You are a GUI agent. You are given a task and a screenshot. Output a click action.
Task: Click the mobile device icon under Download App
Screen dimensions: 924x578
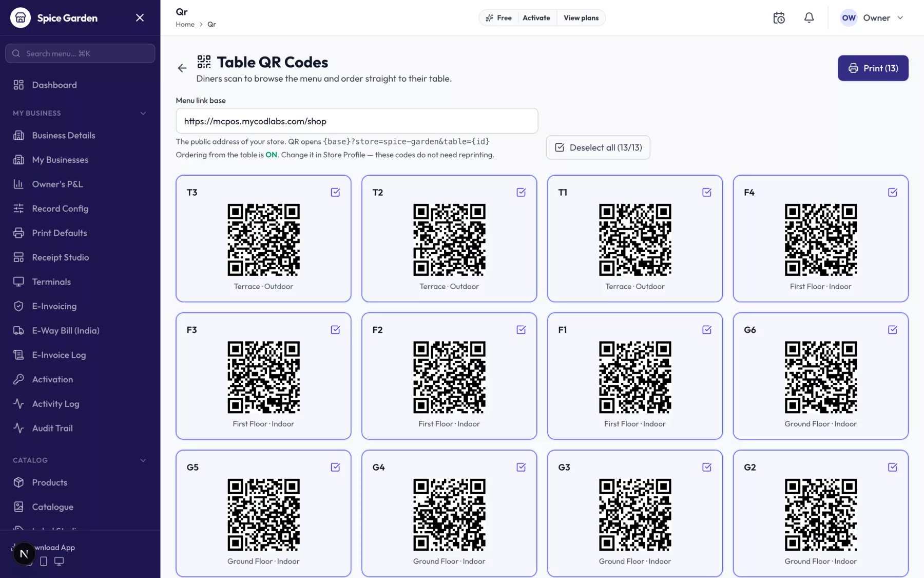point(44,562)
